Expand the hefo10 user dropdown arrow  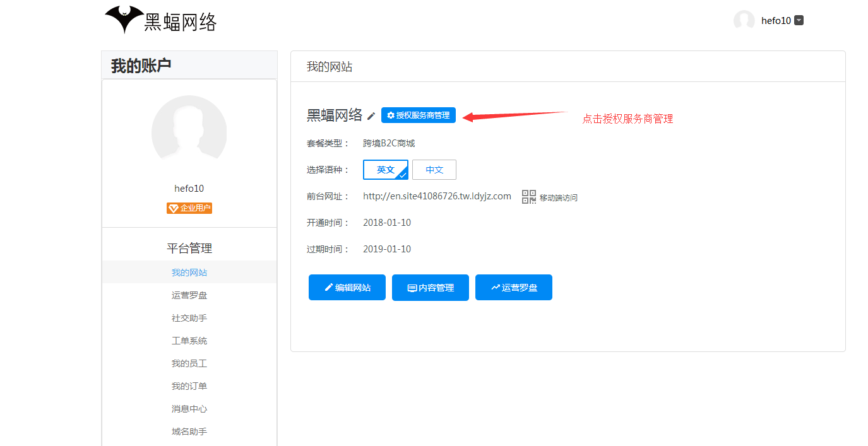(799, 20)
